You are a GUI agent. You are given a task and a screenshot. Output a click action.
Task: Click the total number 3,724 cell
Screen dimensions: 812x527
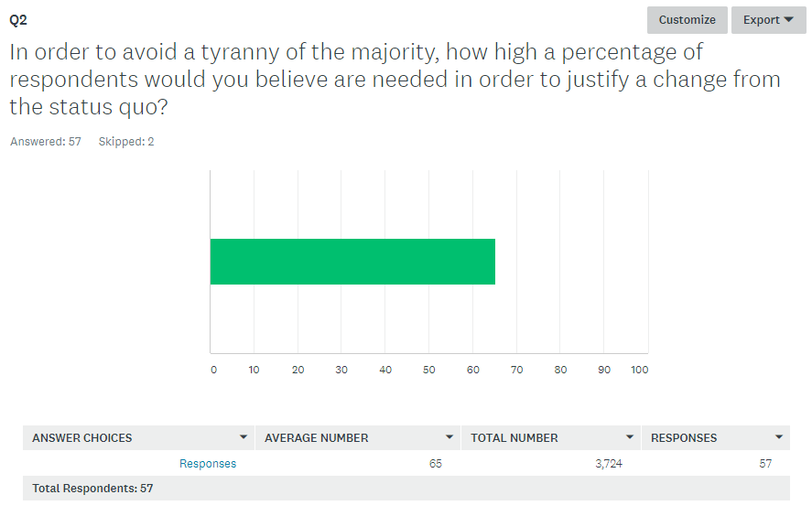[609, 463]
